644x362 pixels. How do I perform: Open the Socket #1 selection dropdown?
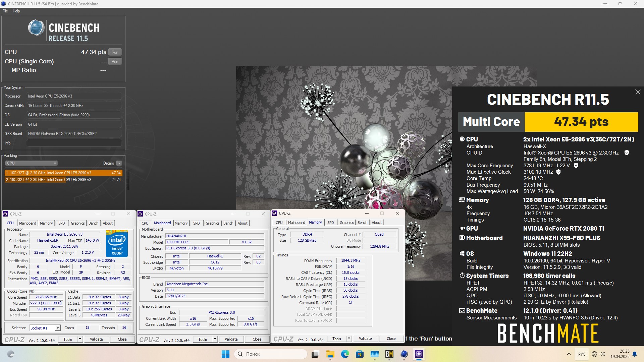58,328
